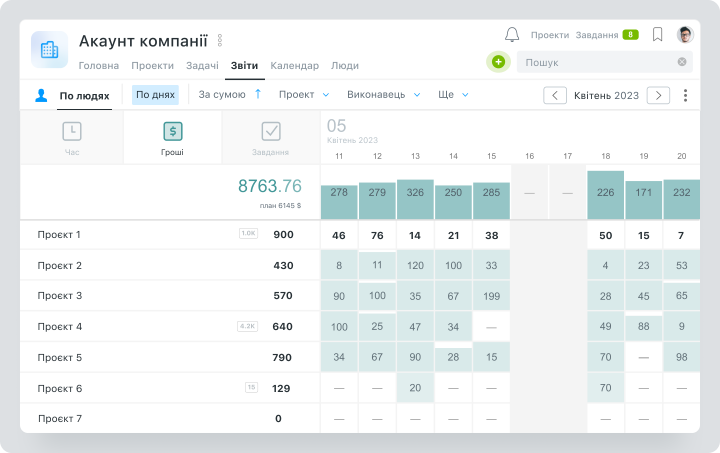The height and width of the screenshot is (453, 720).
Task: Click the Квітень 2023 month label
Action: [x=606, y=95]
